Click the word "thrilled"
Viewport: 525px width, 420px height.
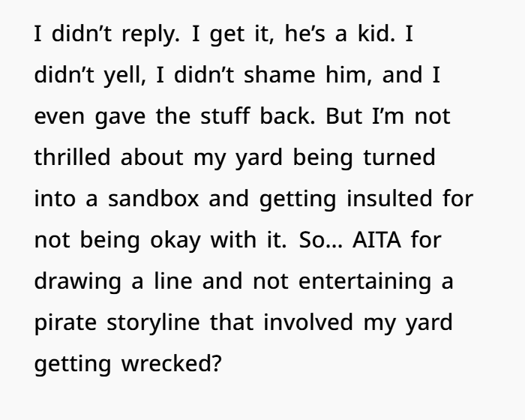(x=72, y=157)
